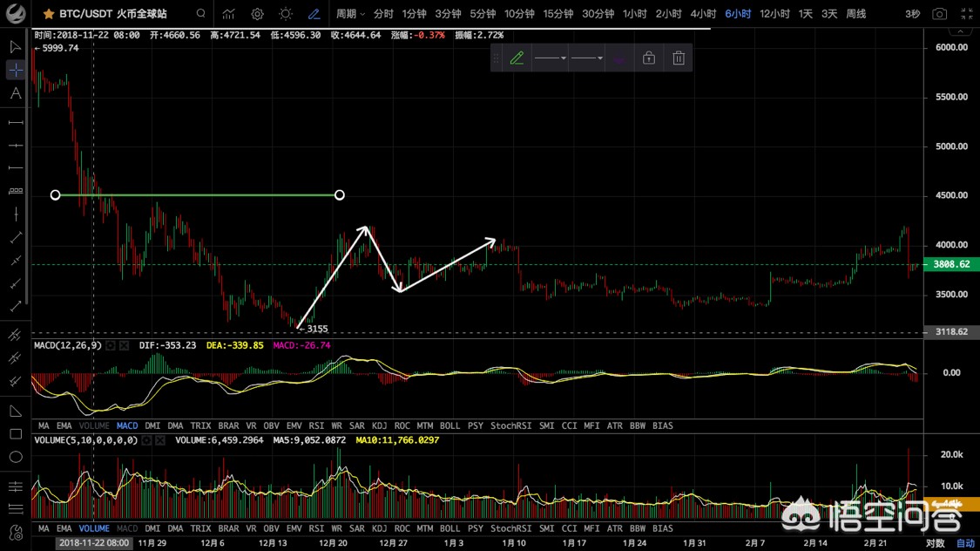
Task: Take a chart screenshot with camera icon
Action: tap(939, 14)
